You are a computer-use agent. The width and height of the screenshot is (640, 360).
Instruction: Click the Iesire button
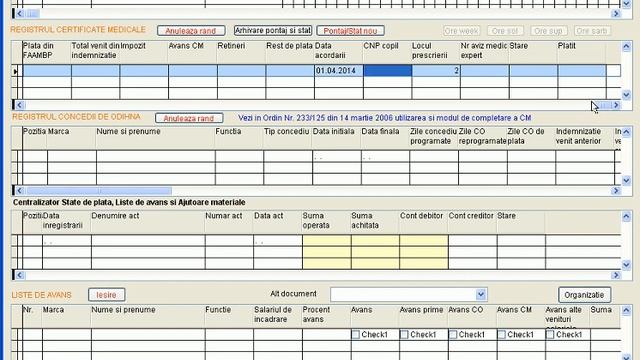tap(107, 295)
